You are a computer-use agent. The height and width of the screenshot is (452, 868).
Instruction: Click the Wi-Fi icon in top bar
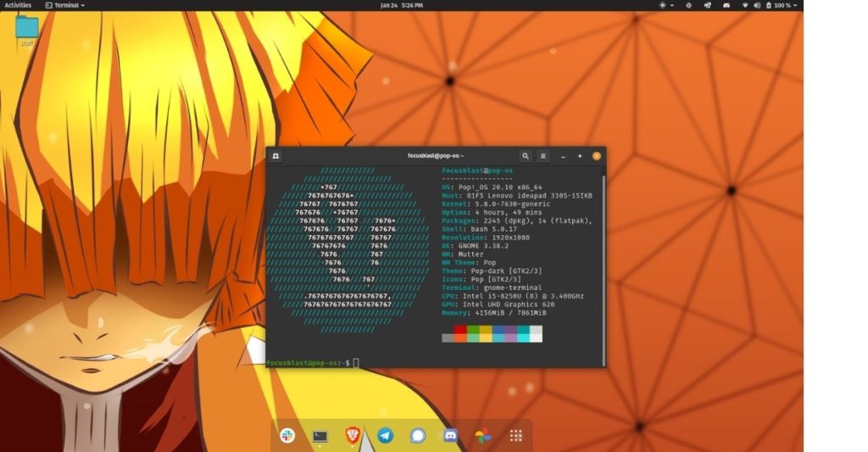point(745,5)
